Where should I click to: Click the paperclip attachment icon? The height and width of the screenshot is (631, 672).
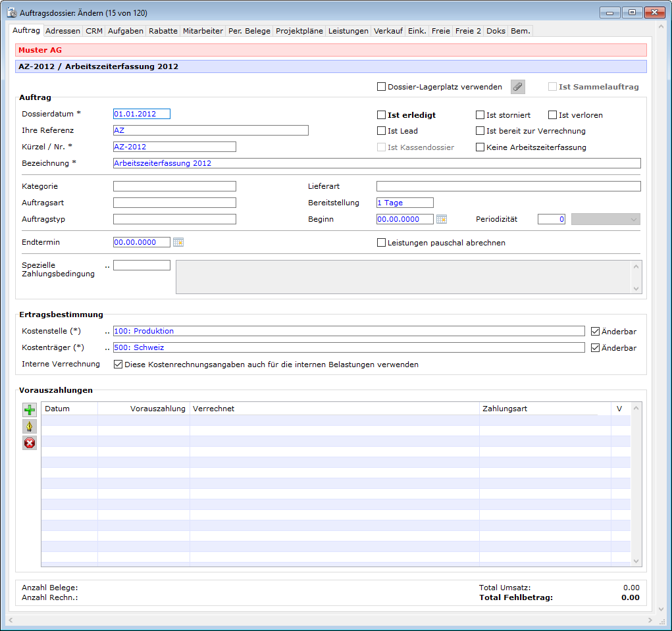point(518,87)
